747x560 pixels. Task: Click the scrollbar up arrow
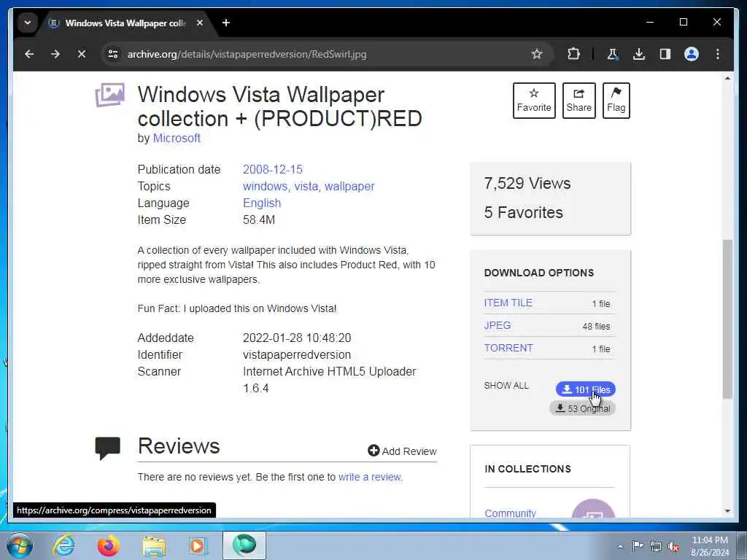[727, 78]
